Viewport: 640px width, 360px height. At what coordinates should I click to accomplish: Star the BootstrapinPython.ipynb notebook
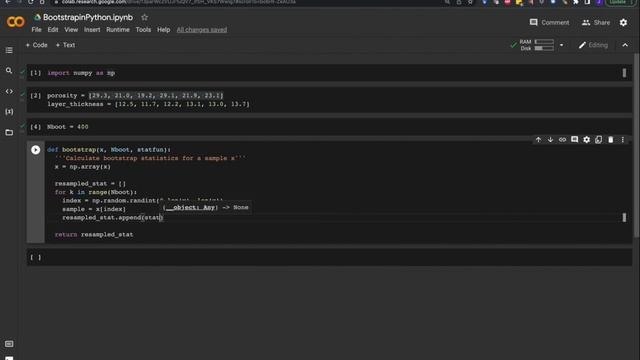pos(144,18)
